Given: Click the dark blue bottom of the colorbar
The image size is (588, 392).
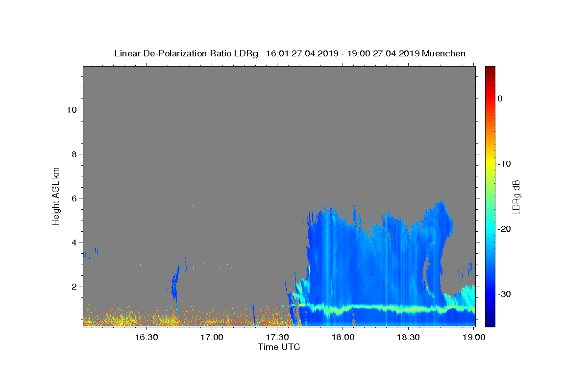Looking at the screenshot, I should [x=490, y=322].
